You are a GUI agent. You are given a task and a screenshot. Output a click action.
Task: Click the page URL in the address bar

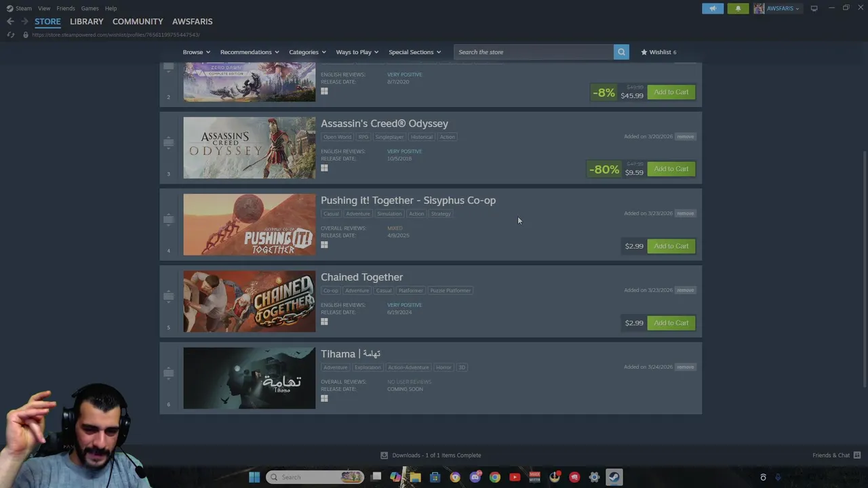115,35
